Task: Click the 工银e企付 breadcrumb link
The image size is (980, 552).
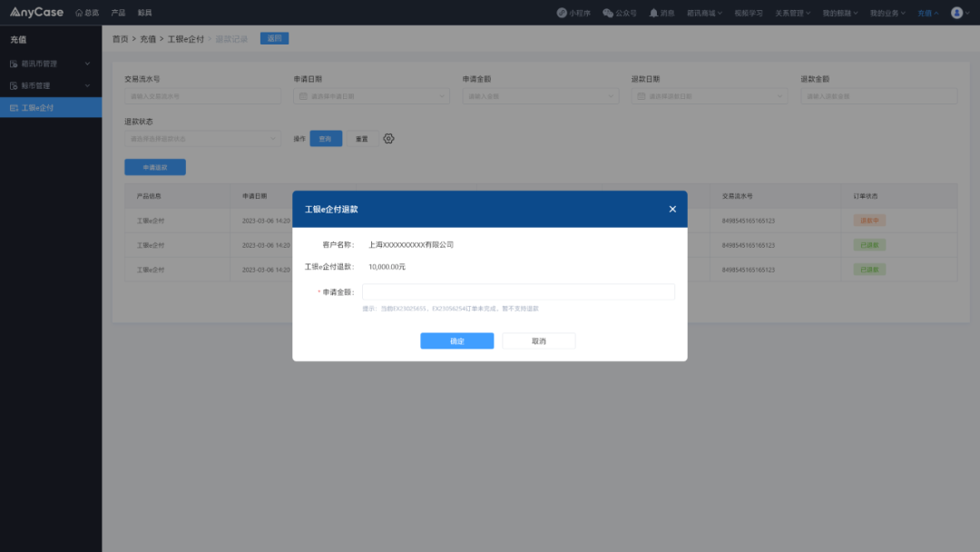Action: (x=186, y=39)
